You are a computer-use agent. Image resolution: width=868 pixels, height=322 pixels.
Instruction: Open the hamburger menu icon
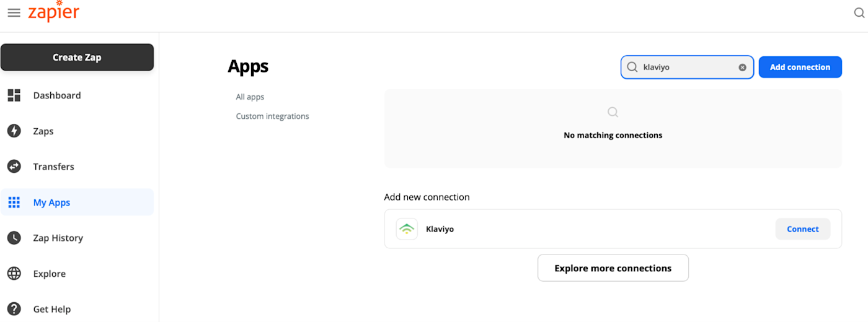coord(14,13)
